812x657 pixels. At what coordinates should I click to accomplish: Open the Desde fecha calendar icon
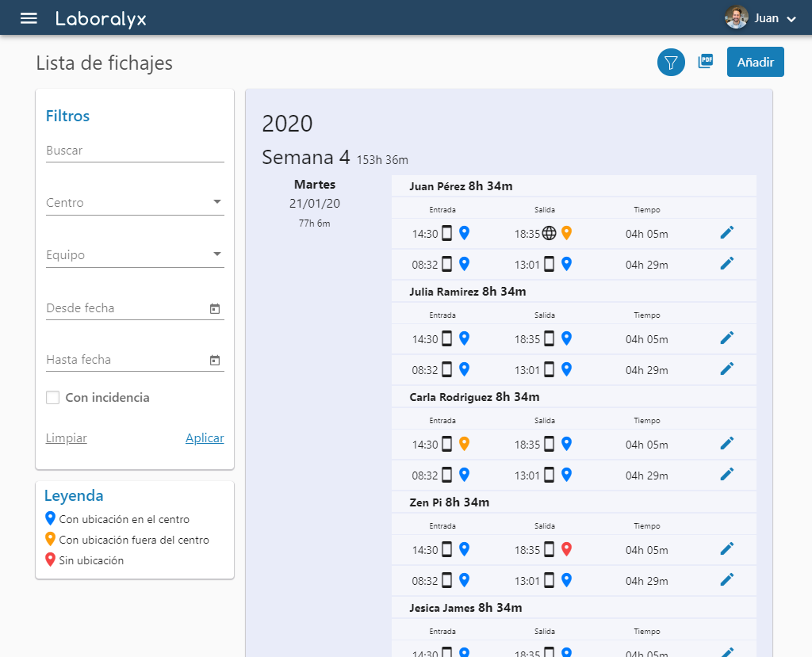215,308
